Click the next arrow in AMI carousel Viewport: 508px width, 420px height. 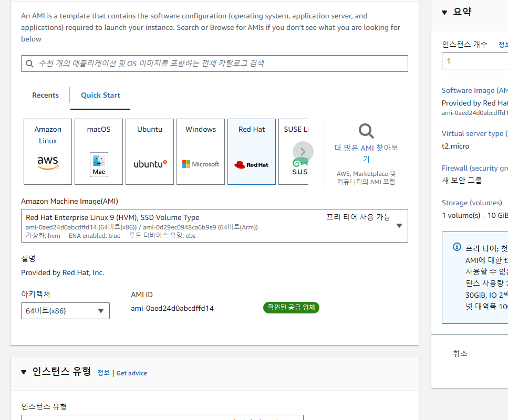pos(303,152)
